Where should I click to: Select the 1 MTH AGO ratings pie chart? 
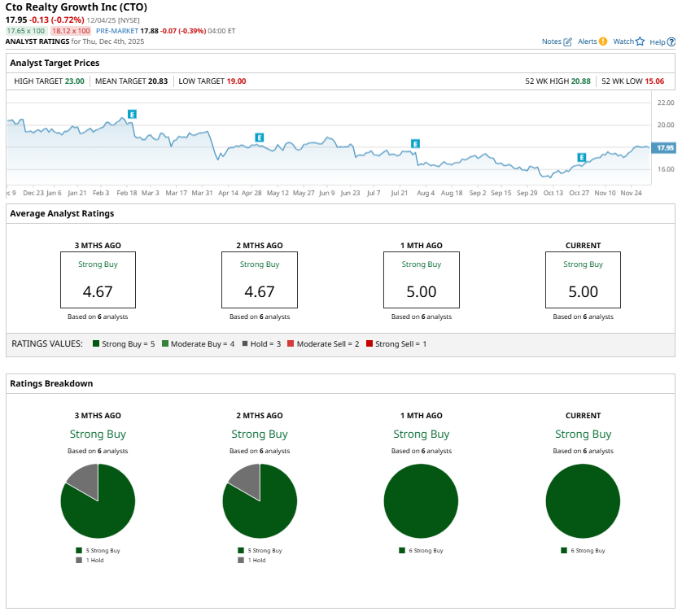pyautogui.click(x=421, y=500)
